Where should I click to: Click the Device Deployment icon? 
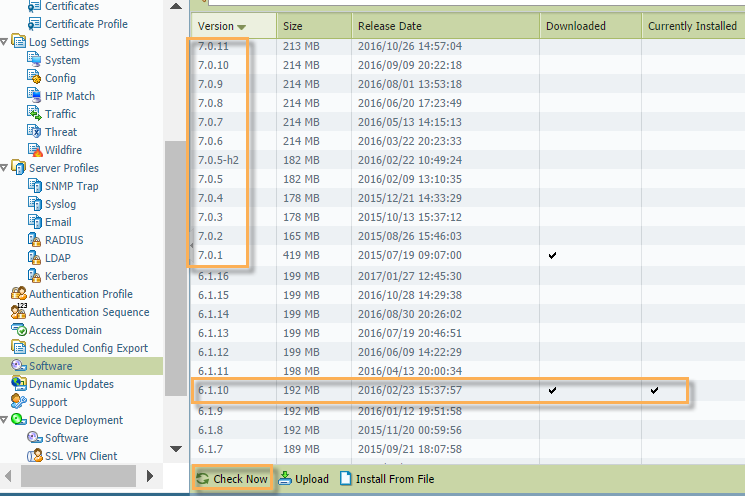(x=19, y=420)
